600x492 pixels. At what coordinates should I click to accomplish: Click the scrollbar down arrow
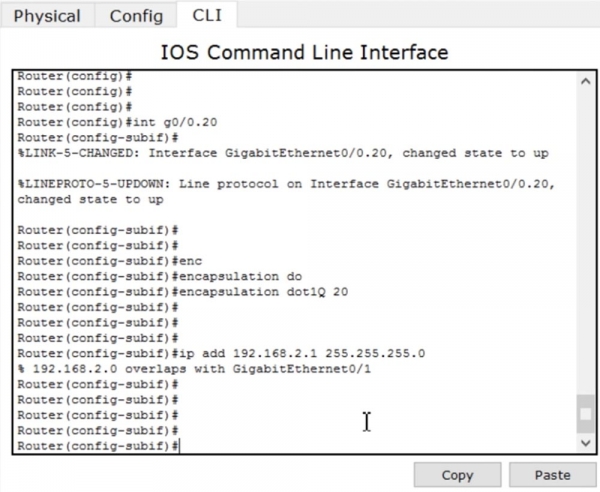[x=585, y=441]
